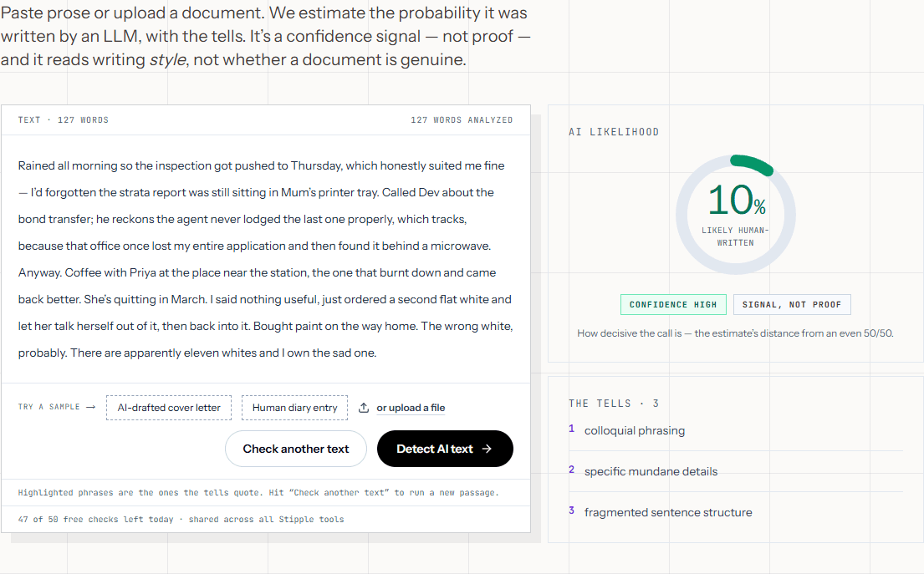Open the 'or upload a file' link
The image size is (924, 574).
coord(411,408)
